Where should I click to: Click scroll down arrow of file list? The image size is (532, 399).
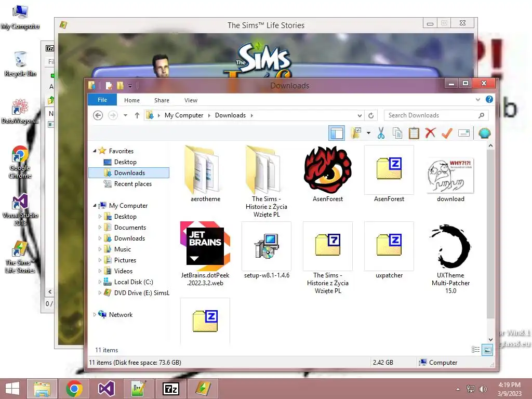tap(490, 339)
